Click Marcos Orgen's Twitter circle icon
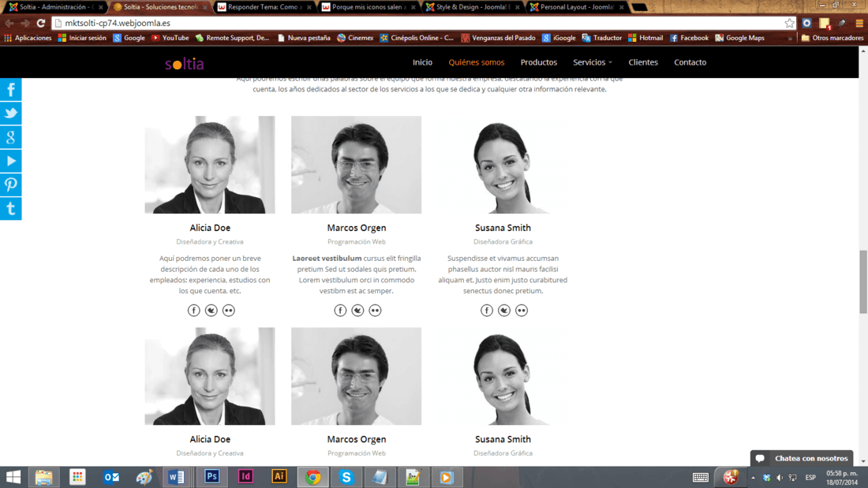The image size is (868, 488). (357, 311)
